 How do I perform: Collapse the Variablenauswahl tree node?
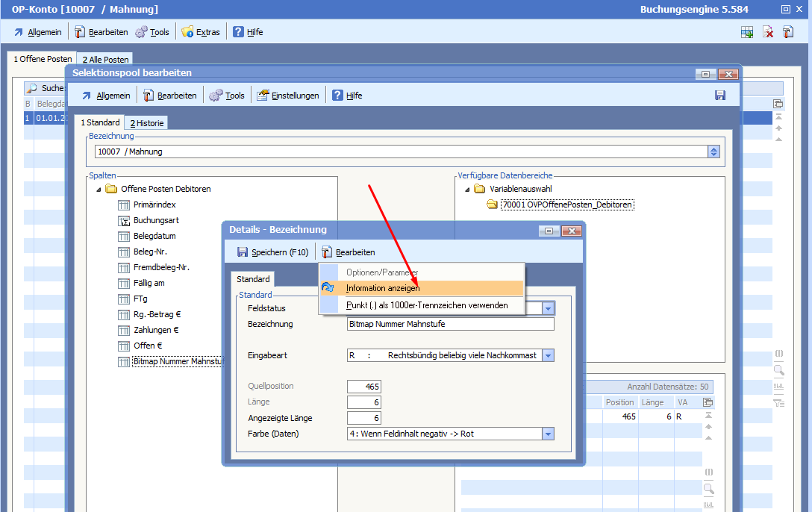point(467,190)
